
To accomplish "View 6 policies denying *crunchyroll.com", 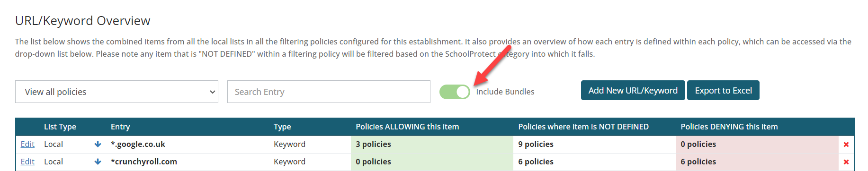I will click(x=698, y=162).
